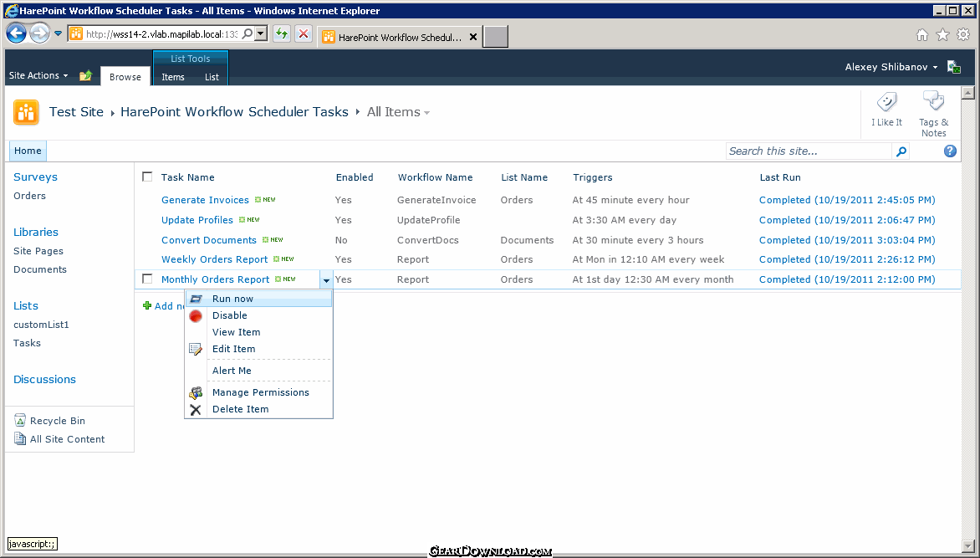Open the Discussions sidebar heading
Screen dimensions: 980x558
pos(44,380)
